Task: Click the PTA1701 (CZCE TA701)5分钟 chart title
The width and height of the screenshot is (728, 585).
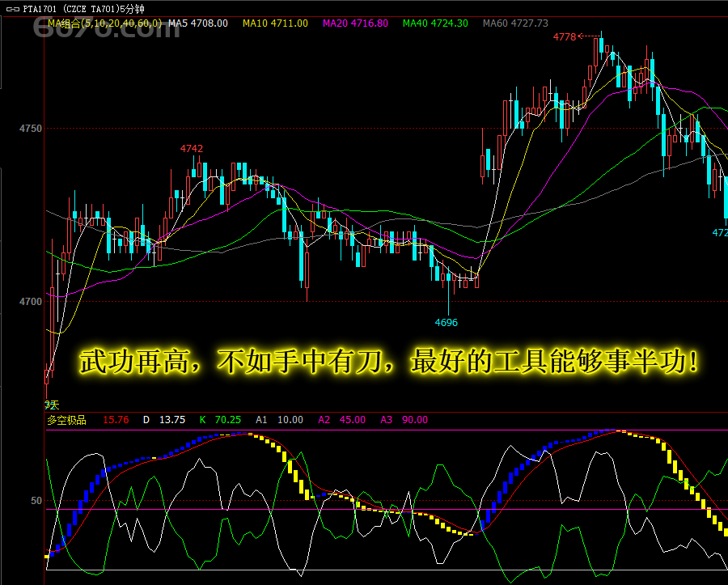Action: click(83, 9)
